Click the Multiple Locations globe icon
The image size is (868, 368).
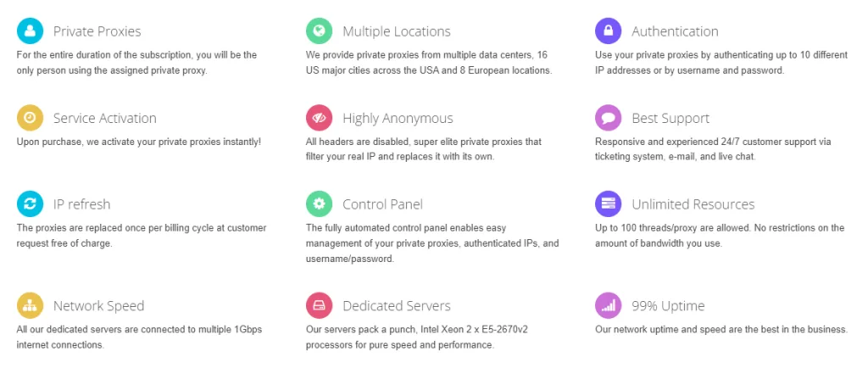click(319, 31)
